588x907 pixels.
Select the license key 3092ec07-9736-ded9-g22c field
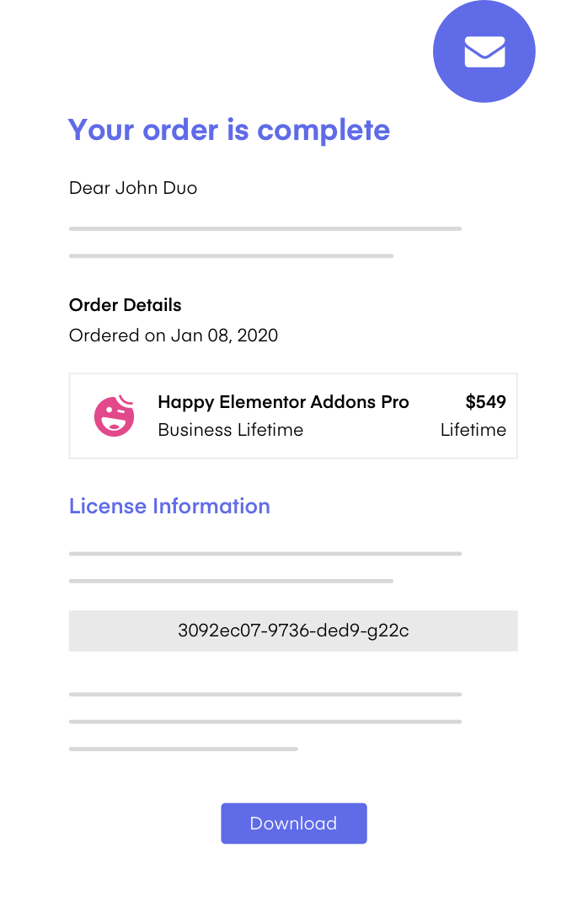[293, 631]
